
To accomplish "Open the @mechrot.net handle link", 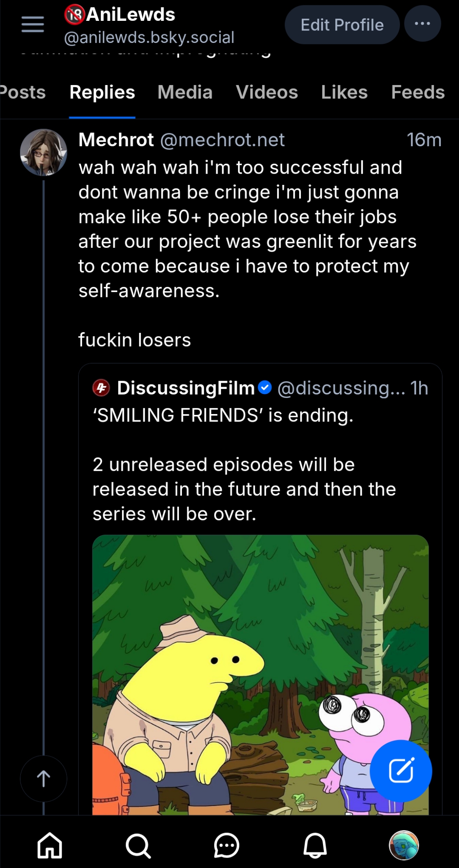I will coord(222,140).
